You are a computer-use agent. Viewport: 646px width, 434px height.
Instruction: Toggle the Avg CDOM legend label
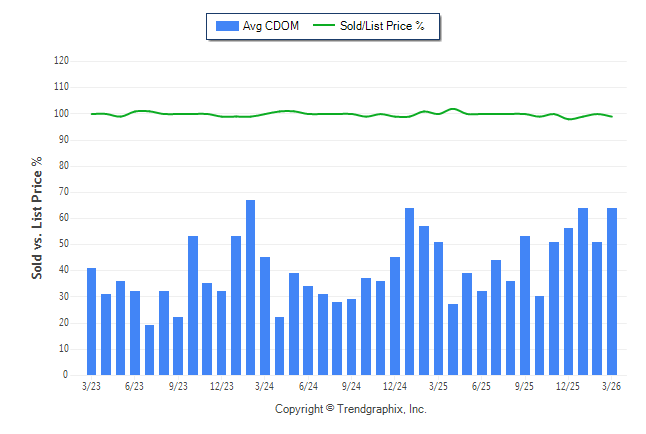(270, 26)
